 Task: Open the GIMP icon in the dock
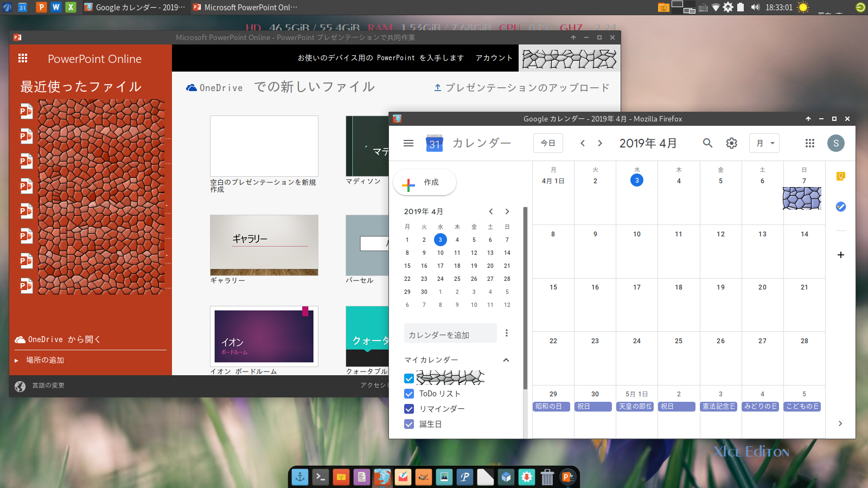click(424, 477)
